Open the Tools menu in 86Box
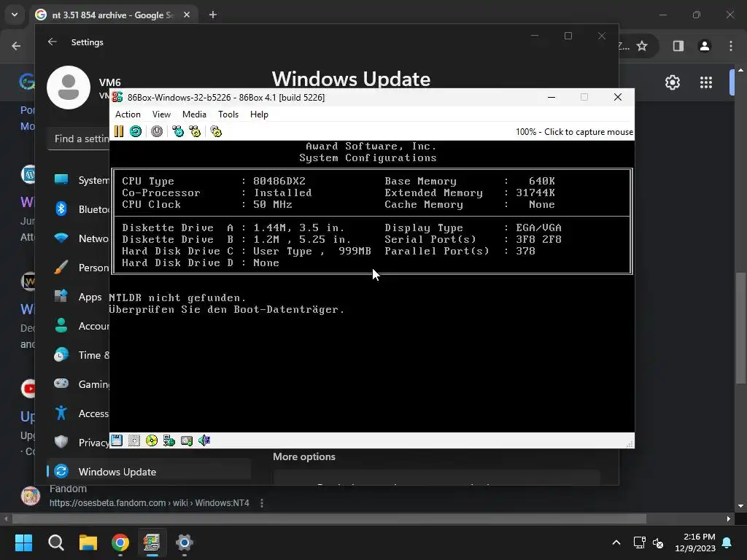Screen dimensions: 747x560 point(228,114)
